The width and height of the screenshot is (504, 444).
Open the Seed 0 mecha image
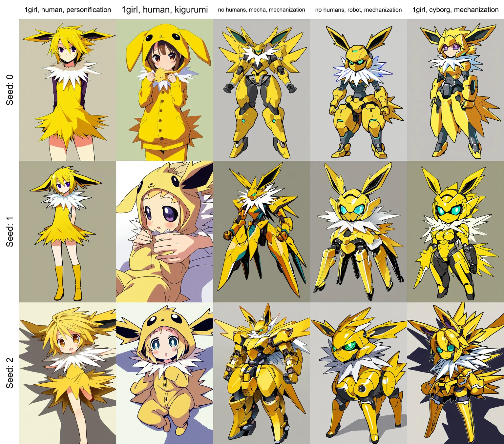coord(262,90)
